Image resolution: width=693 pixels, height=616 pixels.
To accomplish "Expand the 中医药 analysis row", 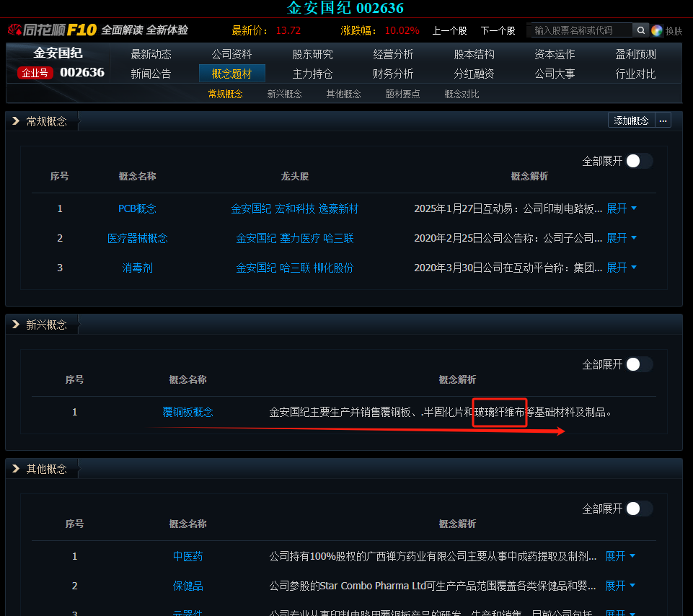I will [x=620, y=556].
